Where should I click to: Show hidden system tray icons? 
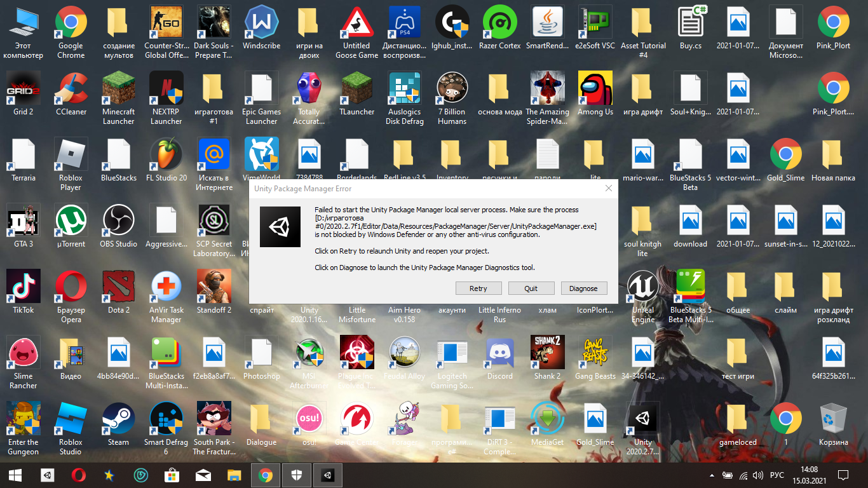point(711,475)
